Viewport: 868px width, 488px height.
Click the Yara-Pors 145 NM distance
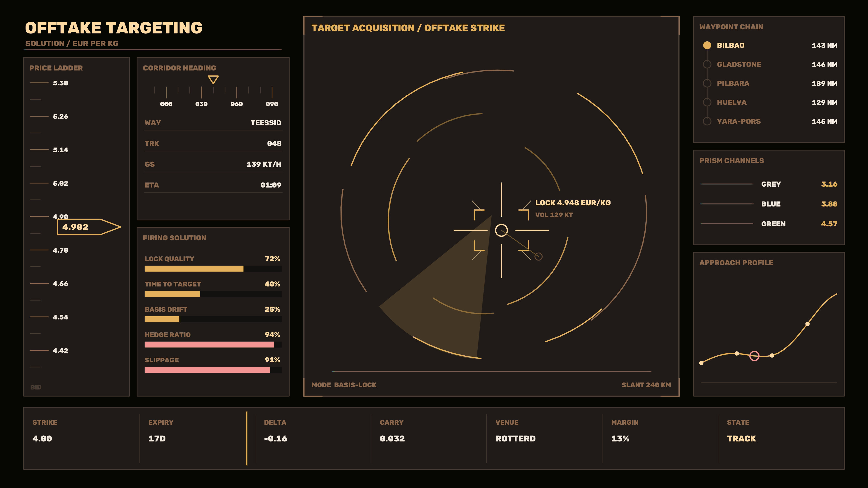pos(825,121)
